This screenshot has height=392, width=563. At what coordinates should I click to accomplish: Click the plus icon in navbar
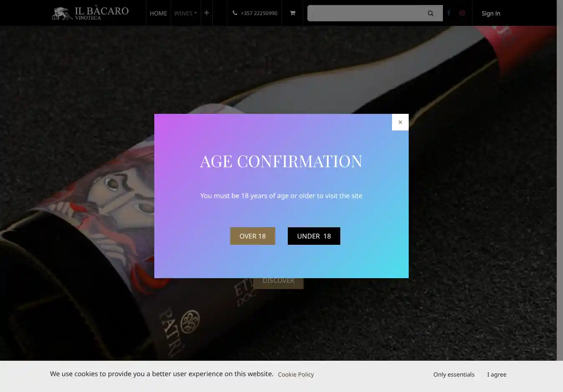pyautogui.click(x=206, y=13)
